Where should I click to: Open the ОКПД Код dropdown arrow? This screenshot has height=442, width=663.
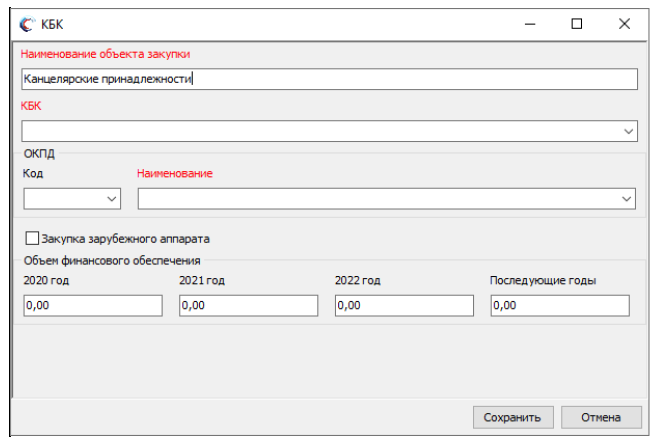point(111,200)
